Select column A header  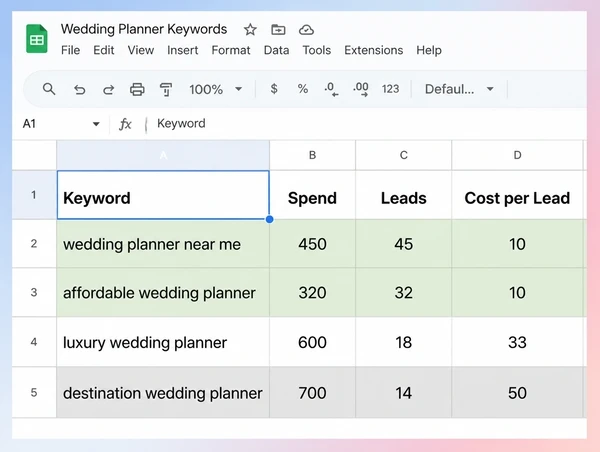[163, 155]
